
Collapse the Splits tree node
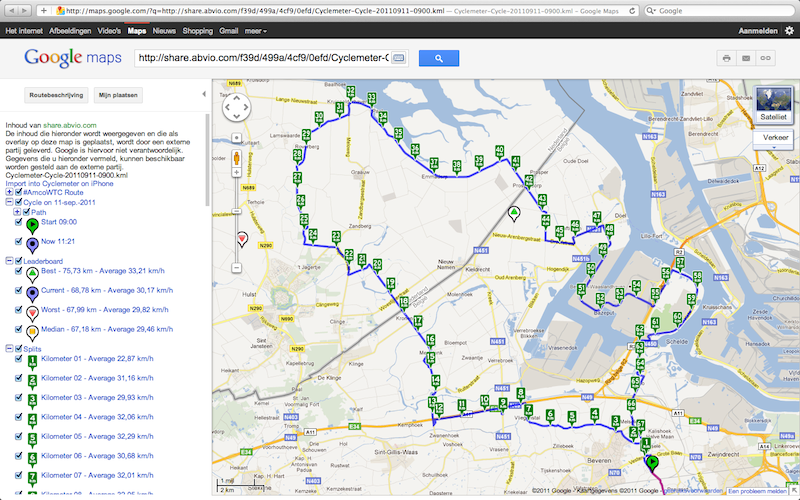(9, 348)
